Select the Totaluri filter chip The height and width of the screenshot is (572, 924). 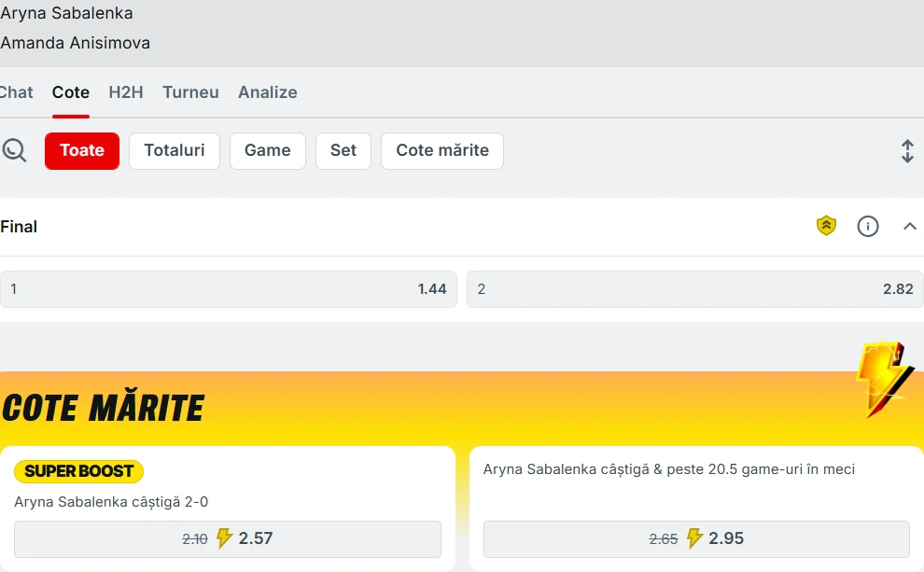(x=175, y=150)
